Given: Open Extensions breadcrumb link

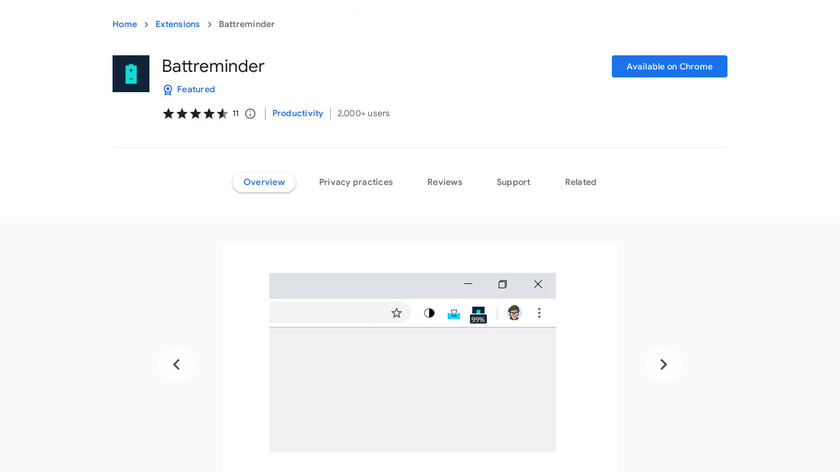Looking at the screenshot, I should pyautogui.click(x=177, y=24).
